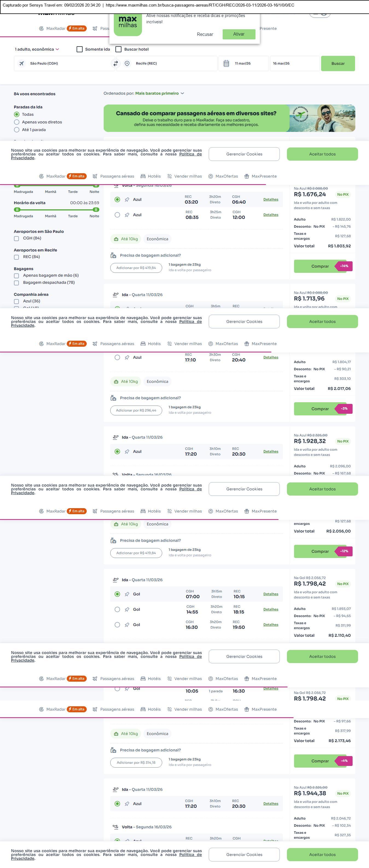Click the calendar icon beside departure date

click(226, 63)
